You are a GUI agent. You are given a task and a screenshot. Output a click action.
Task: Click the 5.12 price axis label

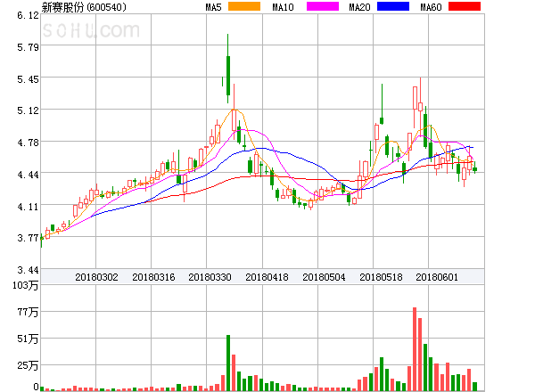[x=28, y=110]
